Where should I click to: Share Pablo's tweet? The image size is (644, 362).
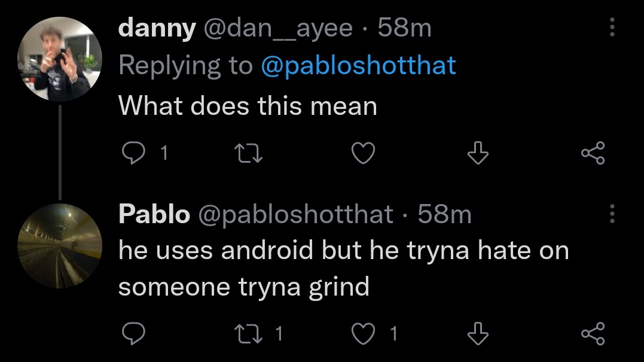coord(593,334)
